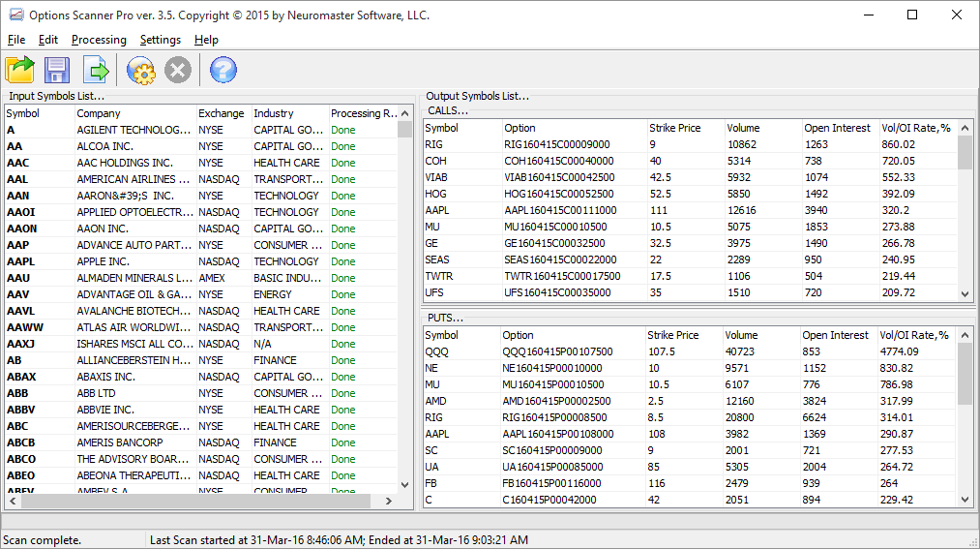Open symbols file with folder icon

pos(20,70)
